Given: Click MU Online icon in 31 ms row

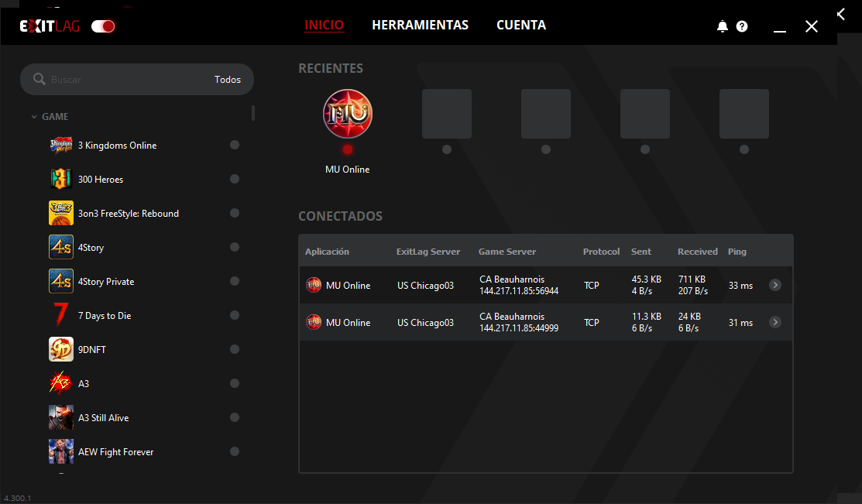Looking at the screenshot, I should pos(314,322).
